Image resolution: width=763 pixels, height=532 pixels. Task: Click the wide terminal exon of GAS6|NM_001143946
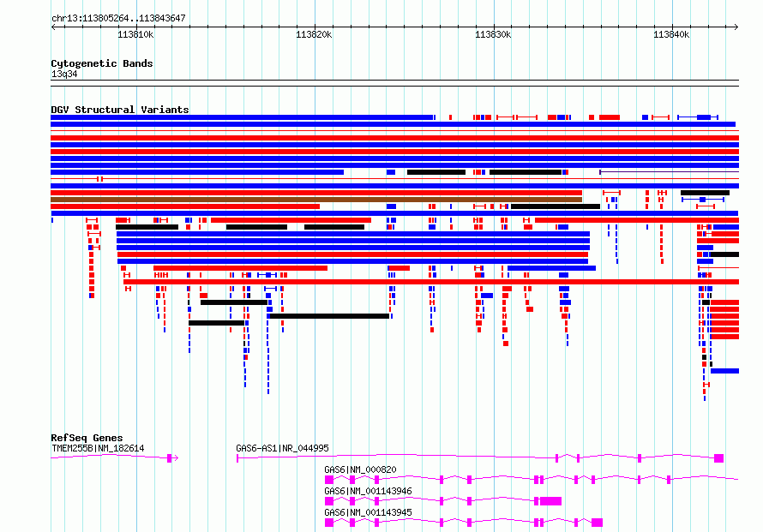[551, 501]
